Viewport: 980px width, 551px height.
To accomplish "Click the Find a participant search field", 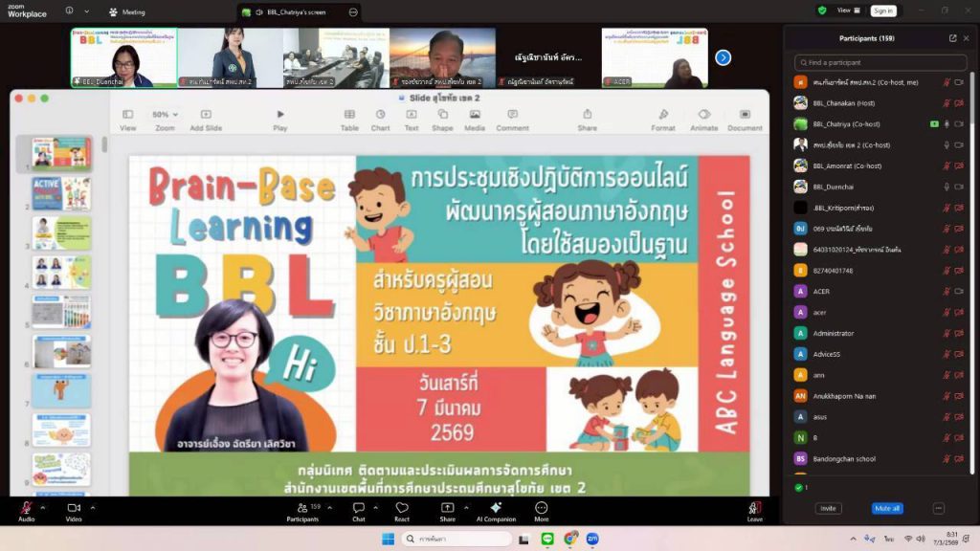I will pos(880,62).
